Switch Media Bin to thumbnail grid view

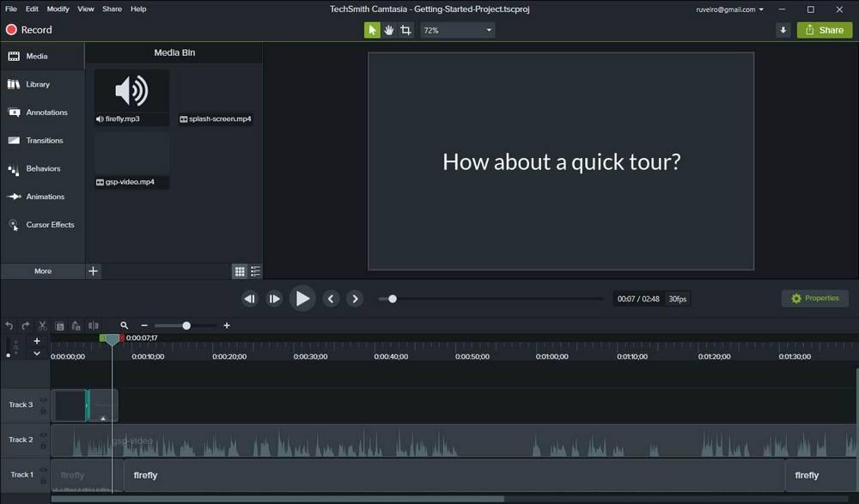coord(240,271)
